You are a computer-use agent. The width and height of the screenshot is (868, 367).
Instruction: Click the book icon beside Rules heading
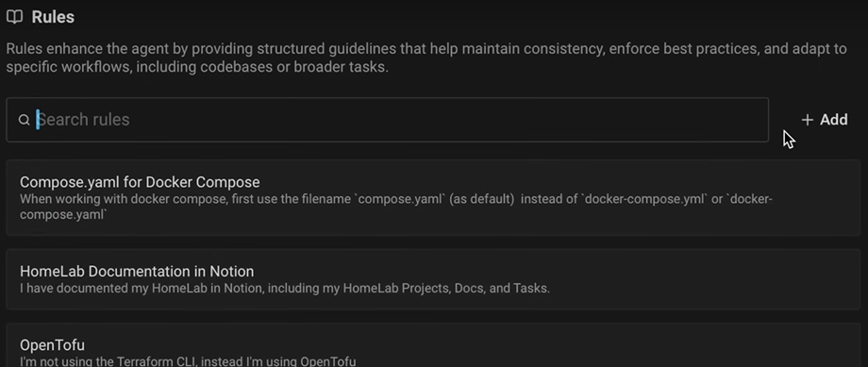[14, 17]
